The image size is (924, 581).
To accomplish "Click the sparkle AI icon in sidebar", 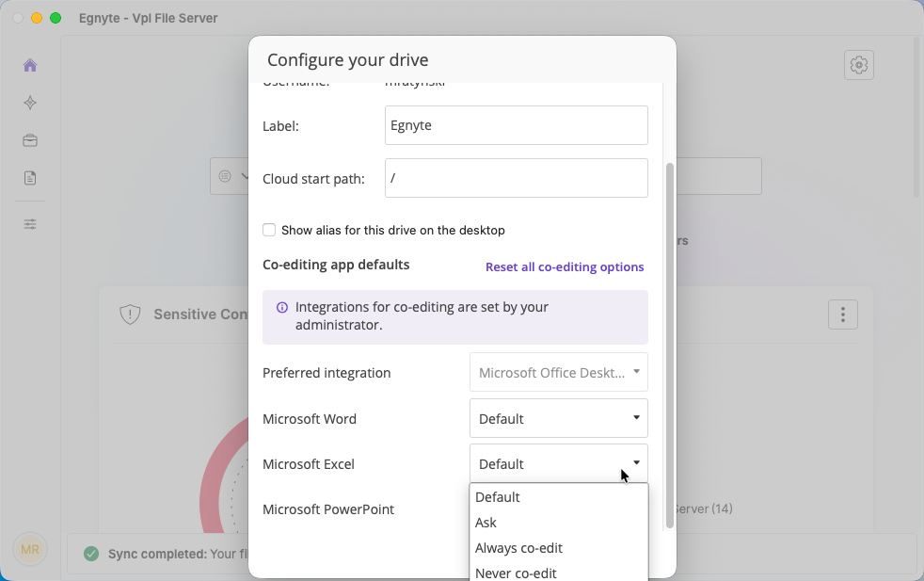I will 30,103.
